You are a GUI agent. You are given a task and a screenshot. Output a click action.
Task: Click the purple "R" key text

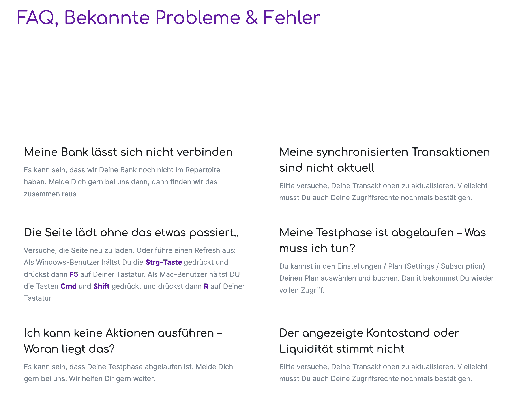coord(206,286)
